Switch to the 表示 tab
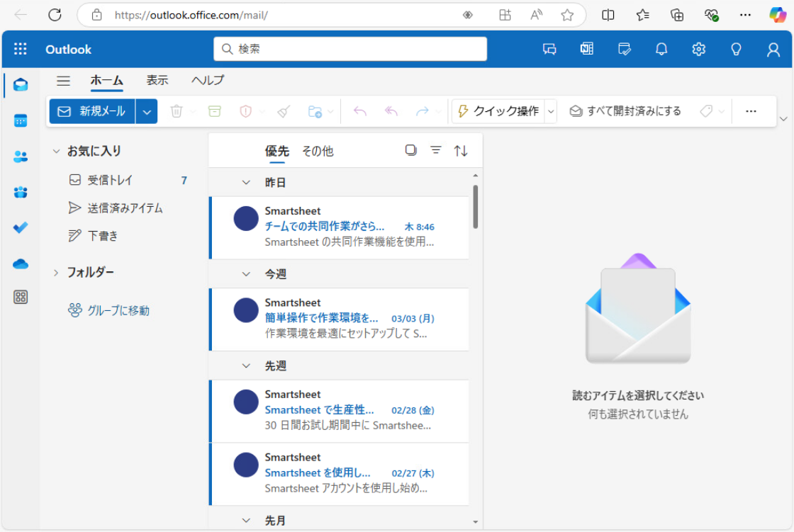The image size is (794, 532). pos(157,81)
